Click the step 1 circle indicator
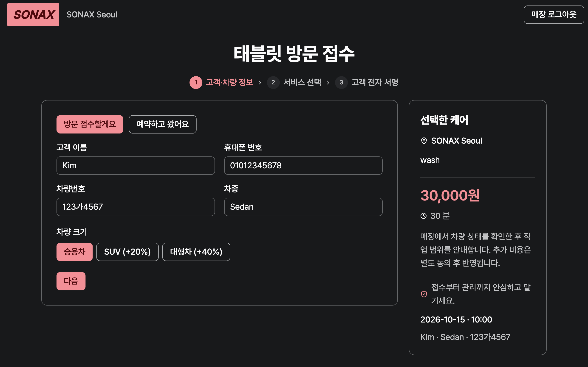This screenshot has height=367, width=588. 196,83
